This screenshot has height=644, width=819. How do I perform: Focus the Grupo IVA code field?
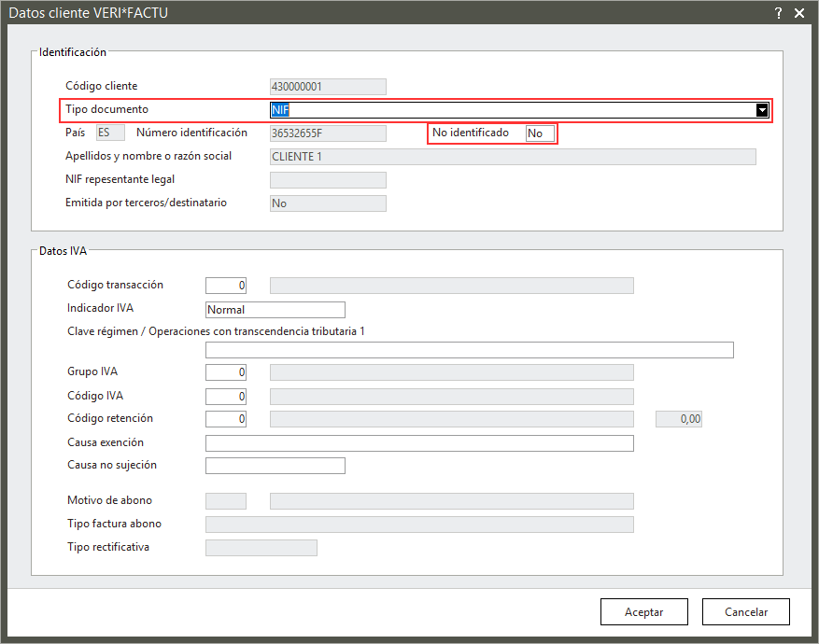226,372
